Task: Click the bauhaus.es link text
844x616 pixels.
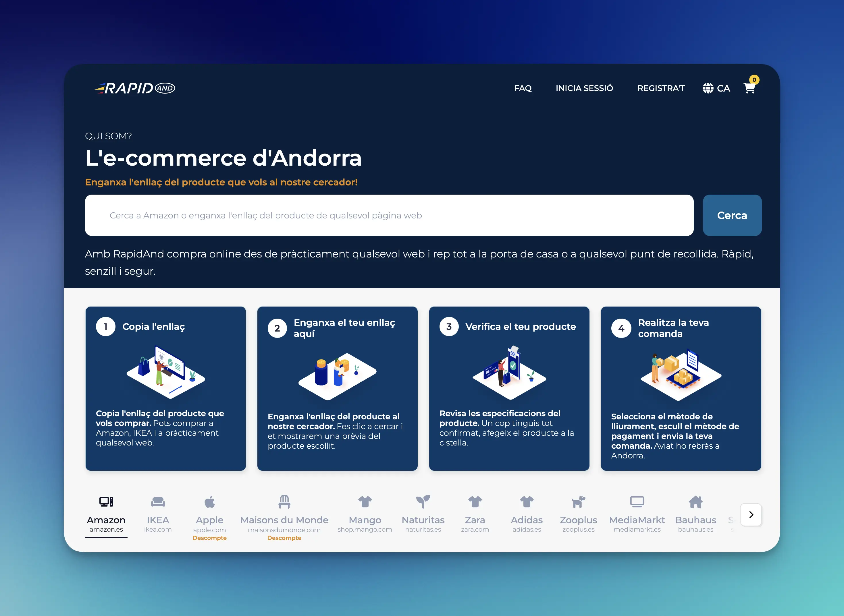Action: click(695, 530)
